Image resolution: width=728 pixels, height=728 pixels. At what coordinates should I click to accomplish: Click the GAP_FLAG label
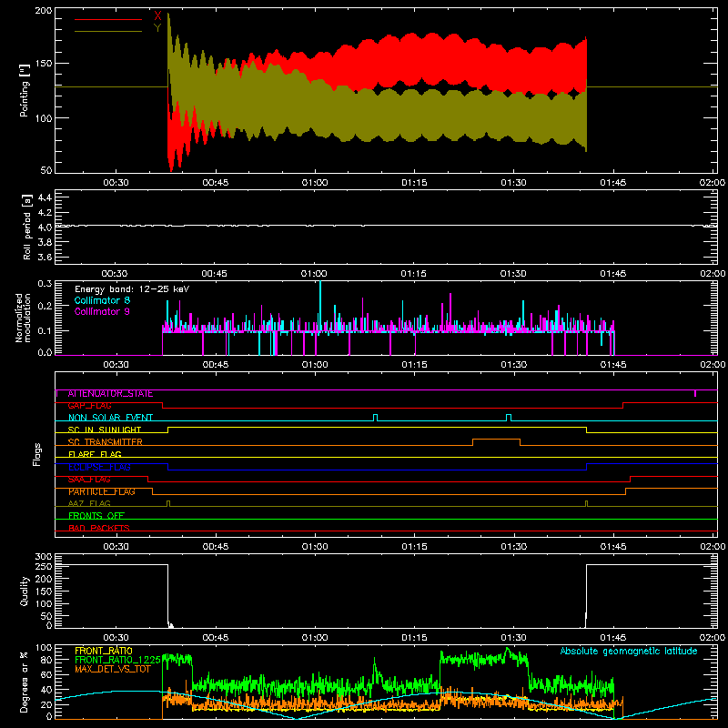[89, 406]
